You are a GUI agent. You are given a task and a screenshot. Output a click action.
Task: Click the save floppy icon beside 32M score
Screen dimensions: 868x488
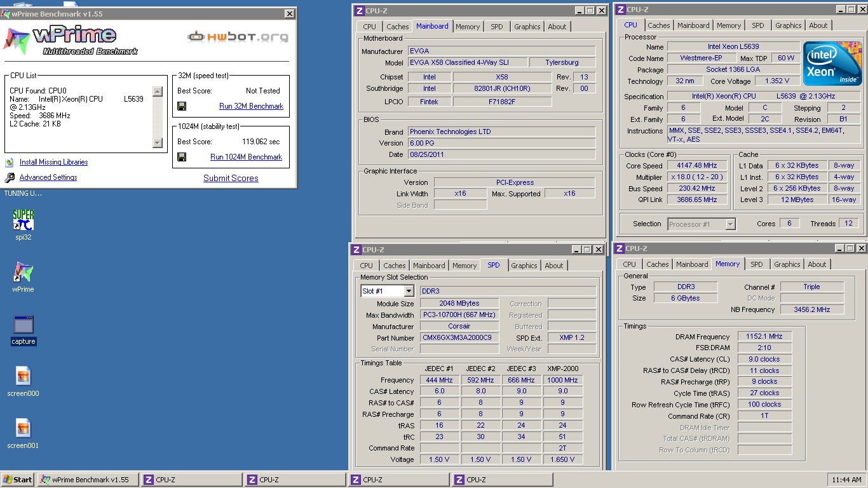coord(182,106)
